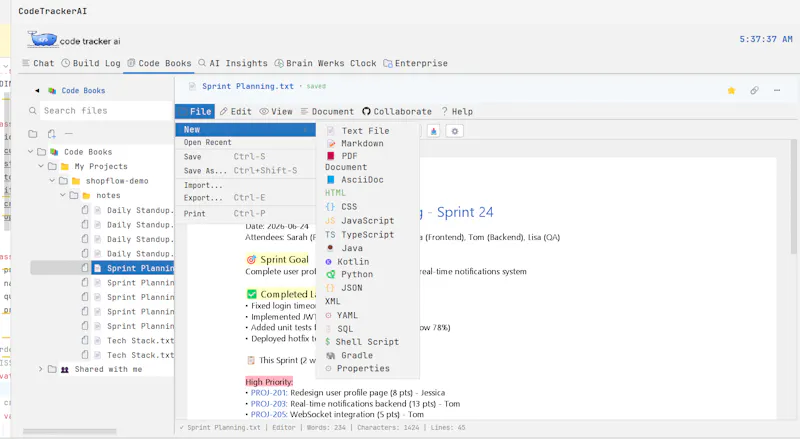800x439 pixels.
Task: Select the Code Books top tab
Action: click(x=159, y=63)
